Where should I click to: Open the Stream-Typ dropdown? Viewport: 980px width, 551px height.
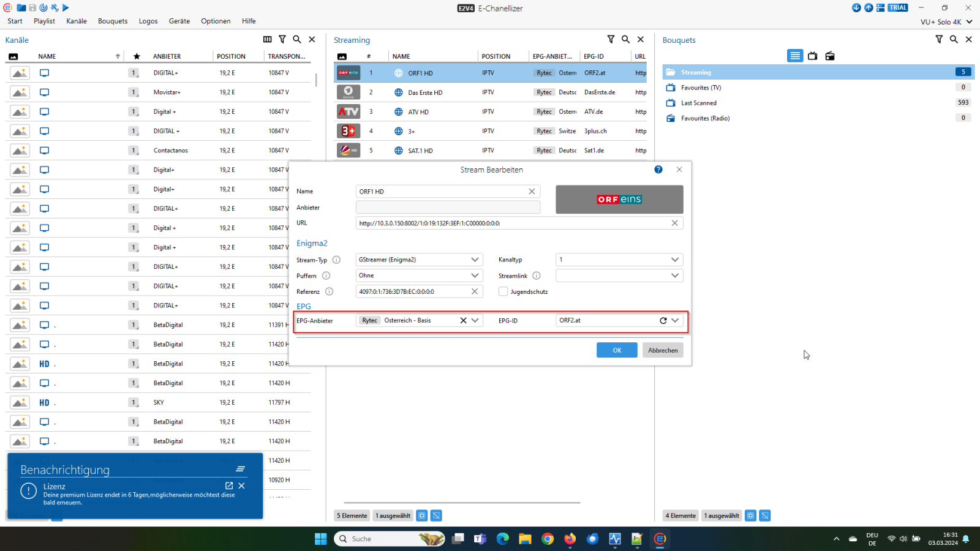pyautogui.click(x=475, y=260)
